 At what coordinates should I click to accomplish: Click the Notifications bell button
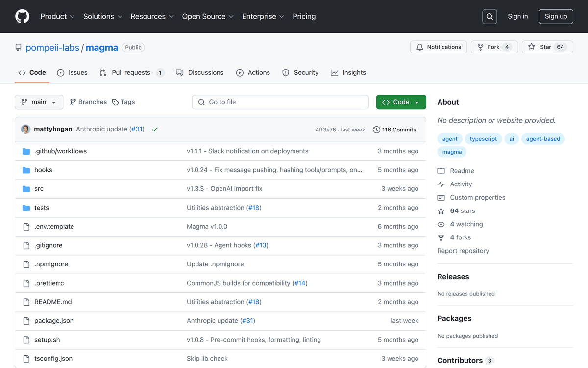coord(439,47)
